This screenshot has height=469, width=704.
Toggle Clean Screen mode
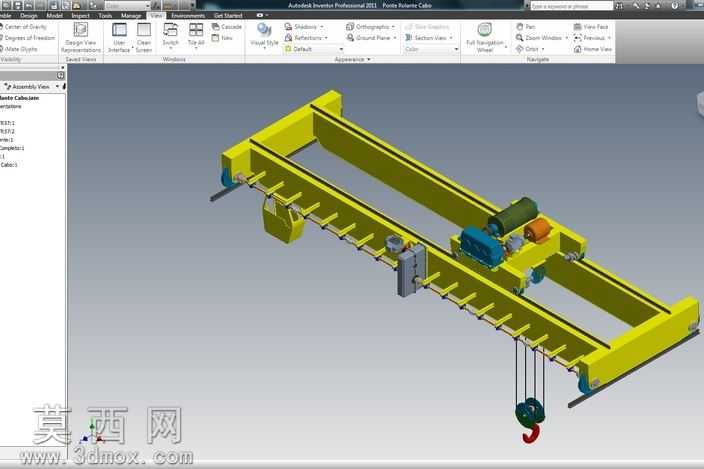pos(144,38)
